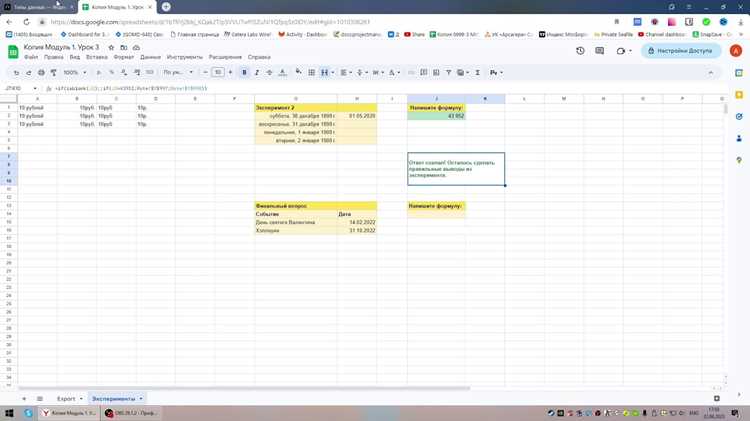Click the font size field
750x421 pixels.
218,73
